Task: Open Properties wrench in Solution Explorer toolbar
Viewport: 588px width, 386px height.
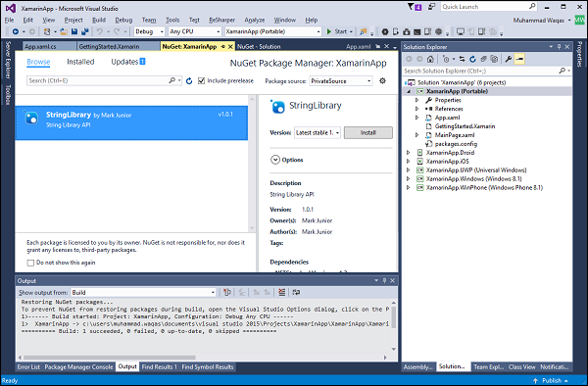Action: [509, 59]
